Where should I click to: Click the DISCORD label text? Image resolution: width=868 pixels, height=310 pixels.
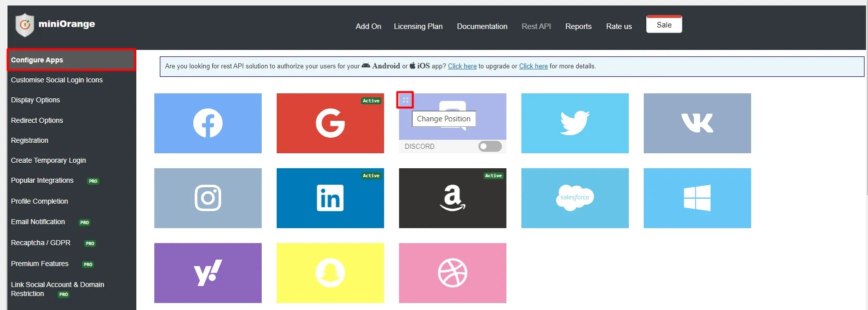click(x=420, y=146)
